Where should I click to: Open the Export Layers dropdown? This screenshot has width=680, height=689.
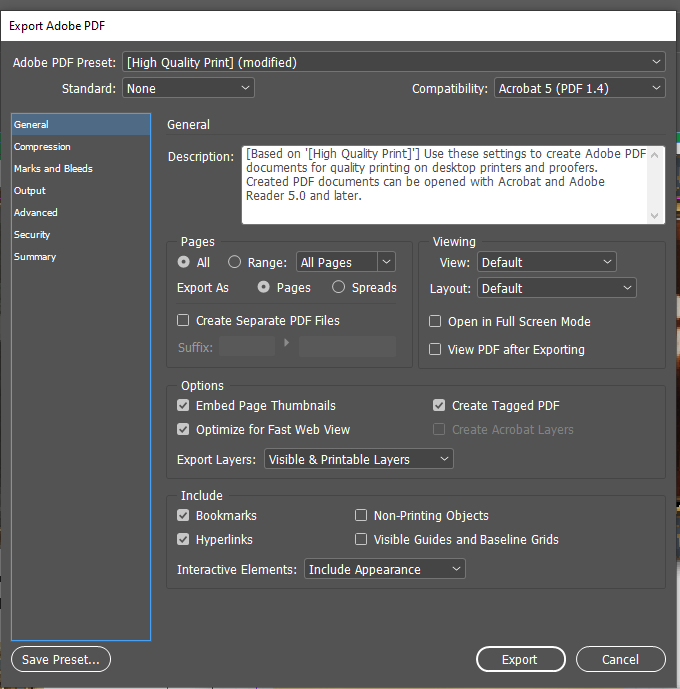359,459
